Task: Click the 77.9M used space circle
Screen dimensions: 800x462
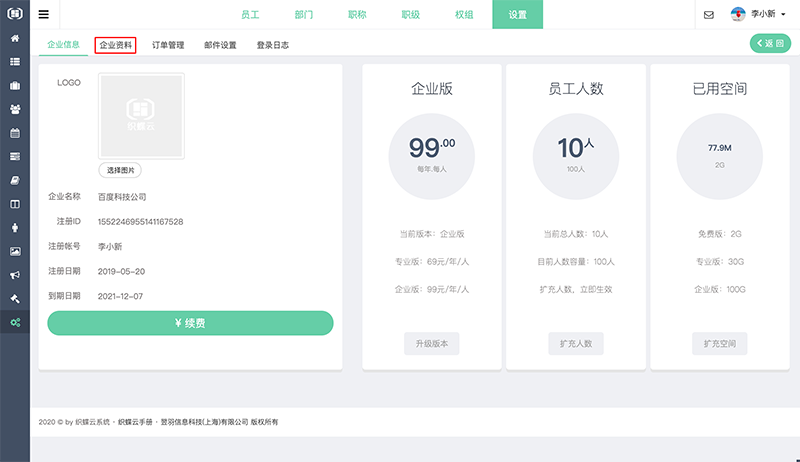Action: click(x=719, y=156)
